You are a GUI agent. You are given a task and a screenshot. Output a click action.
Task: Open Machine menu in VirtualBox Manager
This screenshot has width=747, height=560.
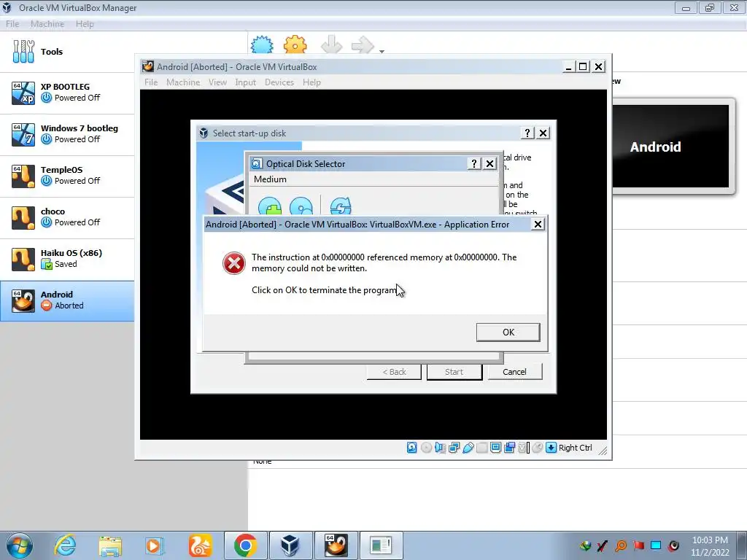[x=47, y=24]
